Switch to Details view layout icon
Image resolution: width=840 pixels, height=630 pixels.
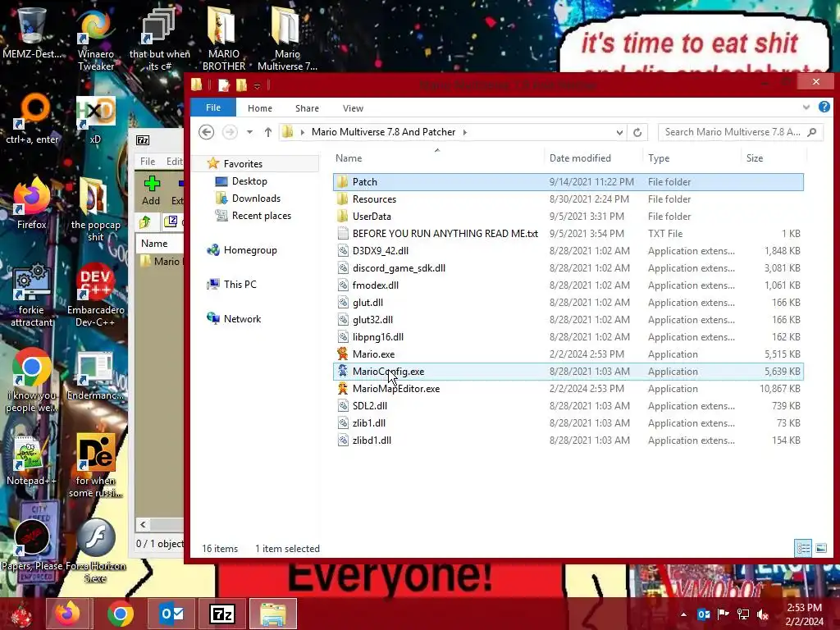(x=803, y=548)
